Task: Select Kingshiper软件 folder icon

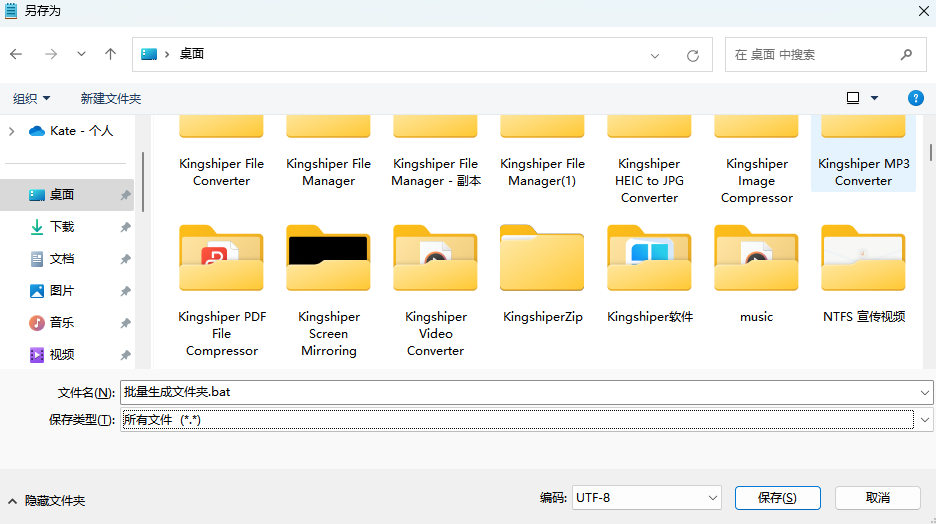Action: point(649,258)
